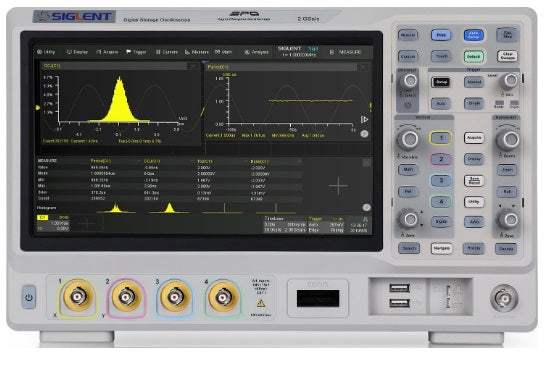
Task: Open the on-screen Acquire menu
Action: pos(107,52)
